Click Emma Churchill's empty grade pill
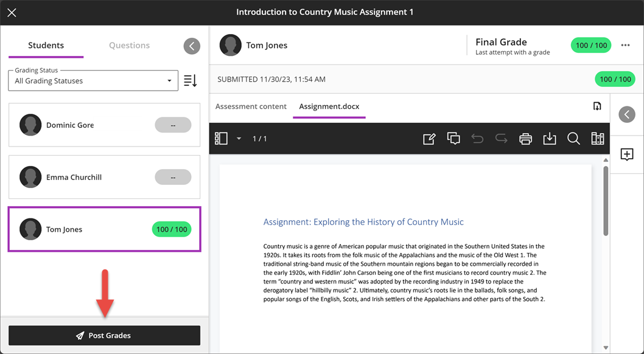Screen dimensions: 644x354 click(x=173, y=177)
